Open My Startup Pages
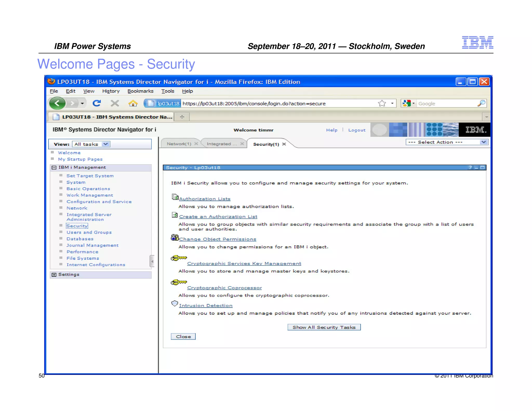 [x=80, y=159]
